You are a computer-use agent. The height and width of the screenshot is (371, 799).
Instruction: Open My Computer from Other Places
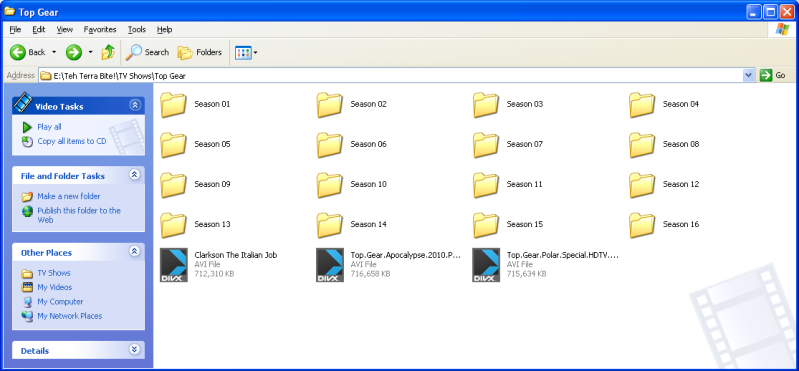click(x=60, y=302)
